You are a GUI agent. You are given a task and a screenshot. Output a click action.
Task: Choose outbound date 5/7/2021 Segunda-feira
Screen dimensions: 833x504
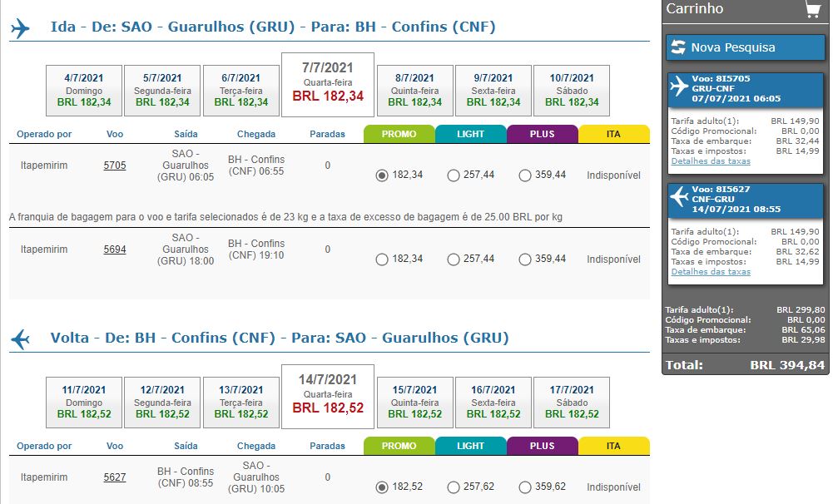162,91
